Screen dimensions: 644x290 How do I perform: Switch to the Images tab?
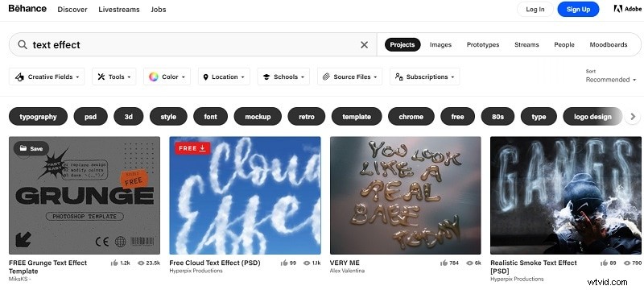pyautogui.click(x=440, y=45)
